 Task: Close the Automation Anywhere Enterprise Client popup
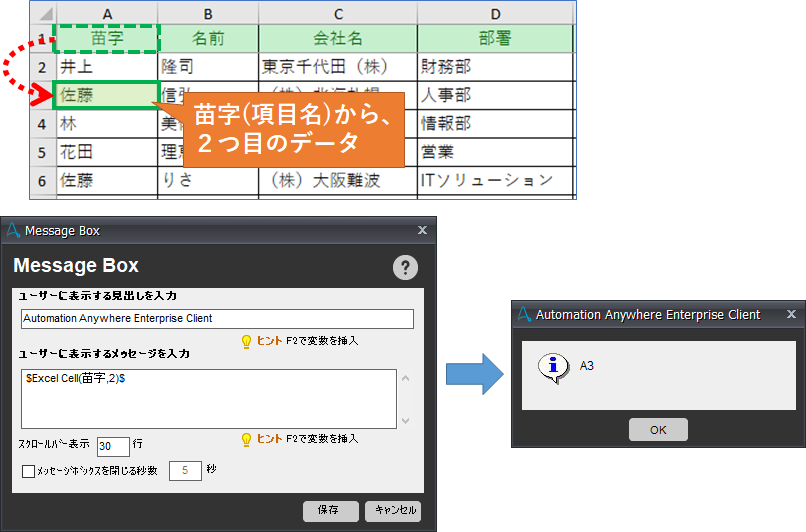(792, 314)
